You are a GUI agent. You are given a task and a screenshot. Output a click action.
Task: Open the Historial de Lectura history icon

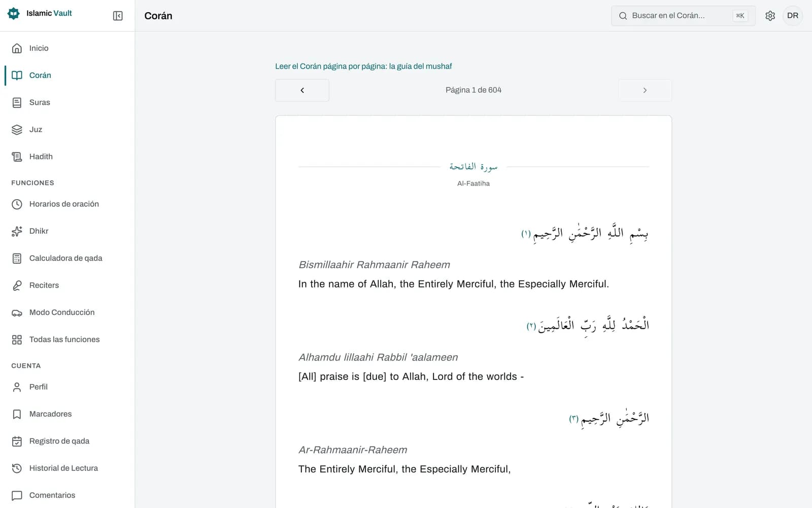point(17,468)
